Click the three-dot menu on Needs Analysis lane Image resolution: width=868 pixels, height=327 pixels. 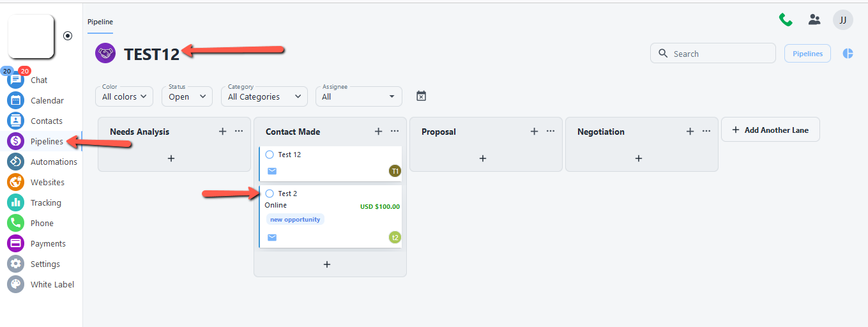point(239,131)
